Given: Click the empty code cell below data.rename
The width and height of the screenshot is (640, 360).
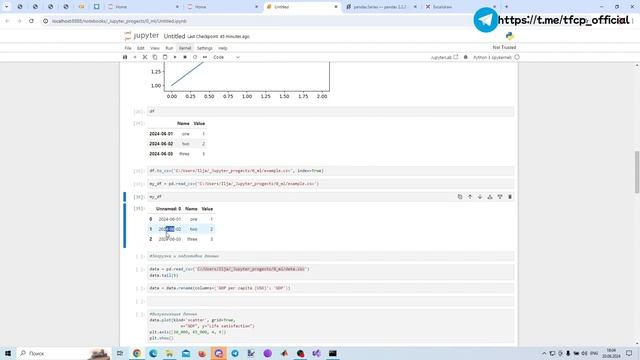Looking at the screenshot, I should [331, 301].
